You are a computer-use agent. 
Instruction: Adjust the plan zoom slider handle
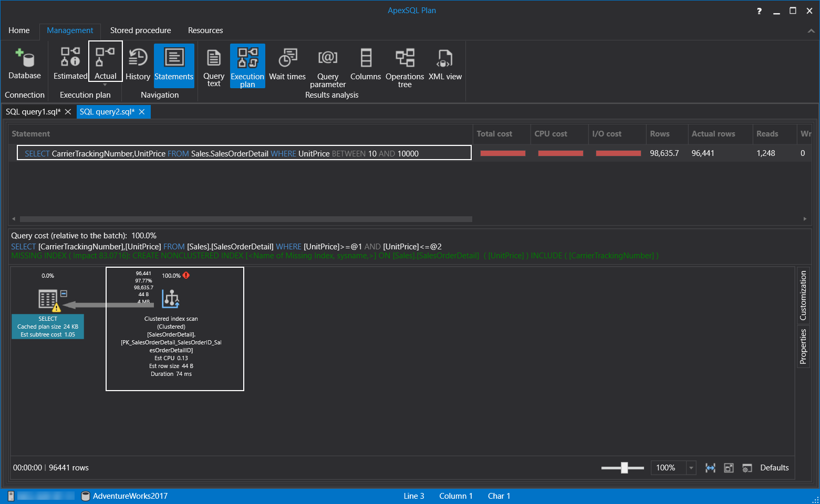click(x=624, y=468)
